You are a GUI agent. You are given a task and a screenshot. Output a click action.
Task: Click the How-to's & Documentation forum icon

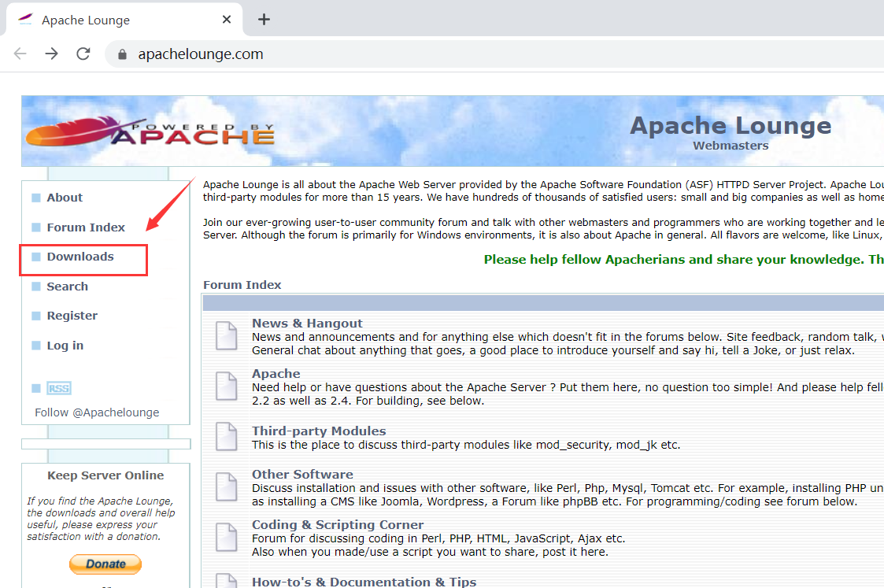tap(226, 582)
